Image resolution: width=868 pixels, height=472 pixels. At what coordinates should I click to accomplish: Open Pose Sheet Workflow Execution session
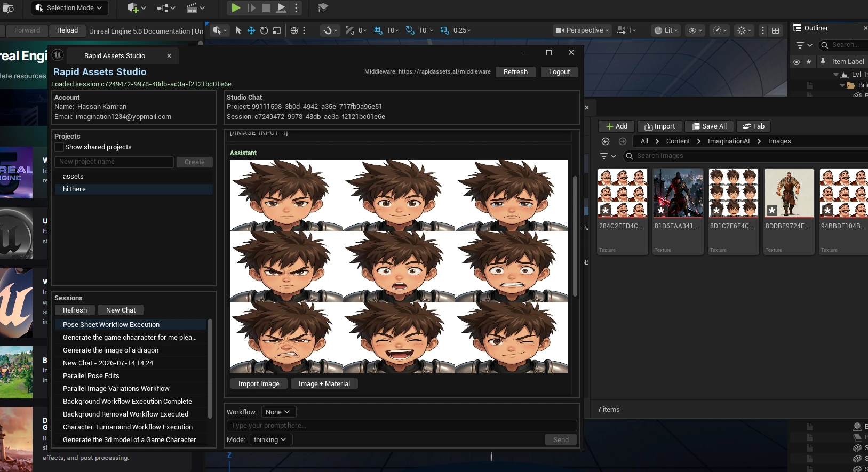(131, 325)
